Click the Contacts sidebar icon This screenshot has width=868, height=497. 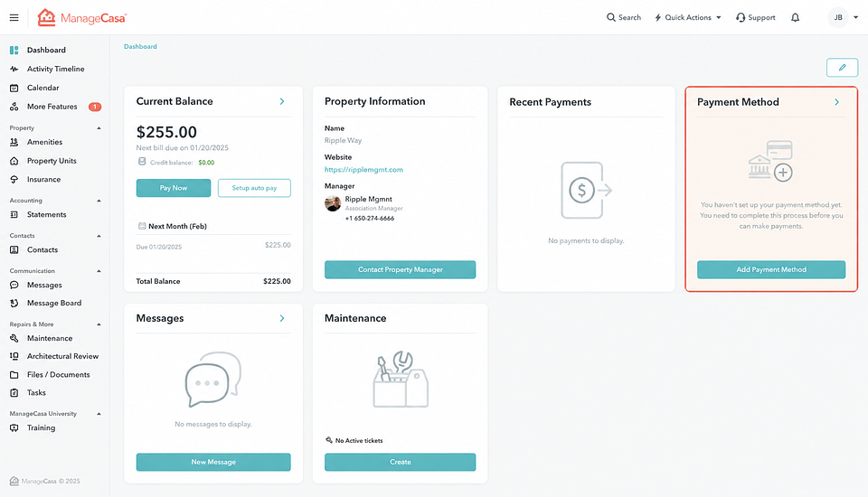coord(14,249)
